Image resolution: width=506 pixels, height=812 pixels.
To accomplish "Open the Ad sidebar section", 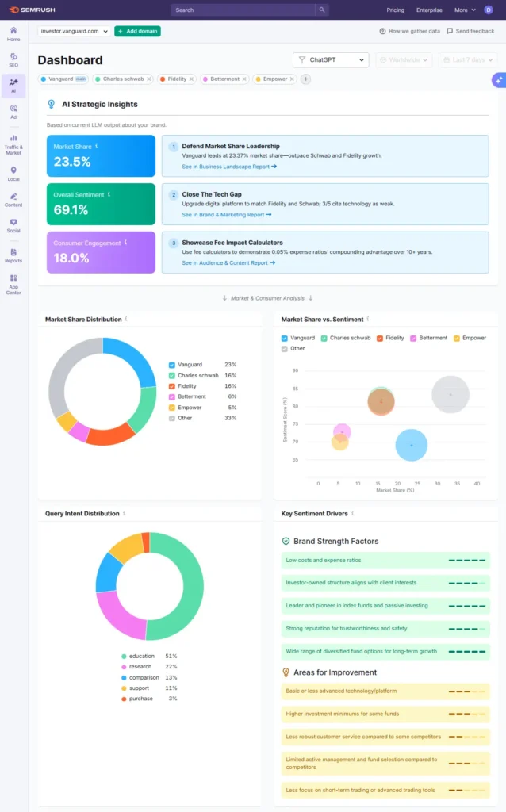I will tap(13, 111).
